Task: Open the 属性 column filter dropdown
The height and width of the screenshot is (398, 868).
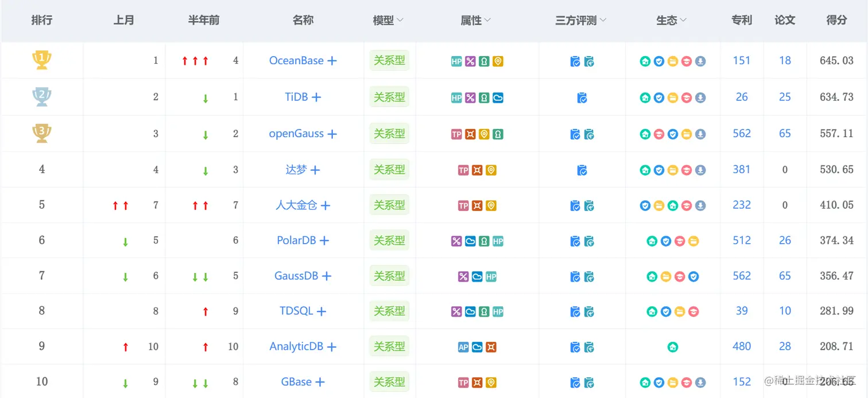Action: [x=487, y=21]
